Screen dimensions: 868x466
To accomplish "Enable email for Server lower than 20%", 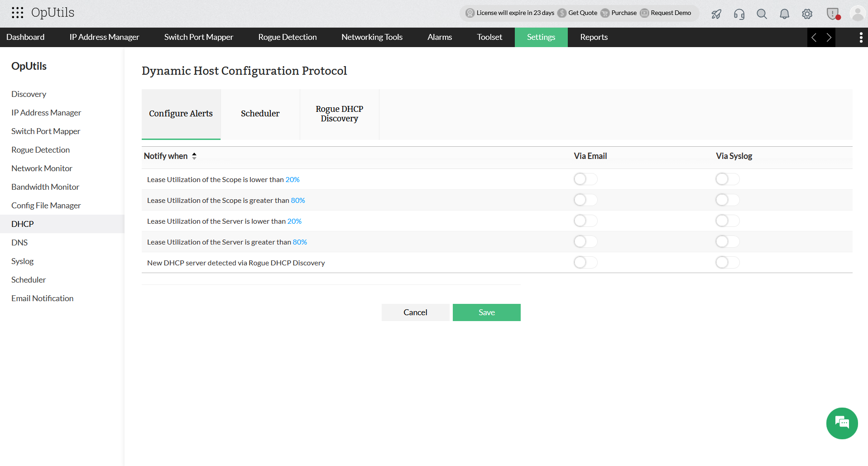I will click(x=585, y=221).
